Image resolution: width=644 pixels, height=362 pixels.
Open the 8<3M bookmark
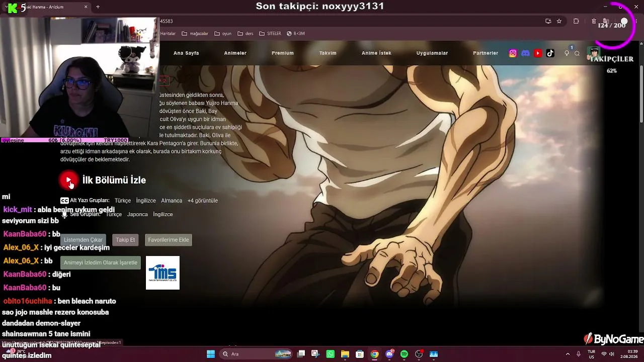click(296, 34)
